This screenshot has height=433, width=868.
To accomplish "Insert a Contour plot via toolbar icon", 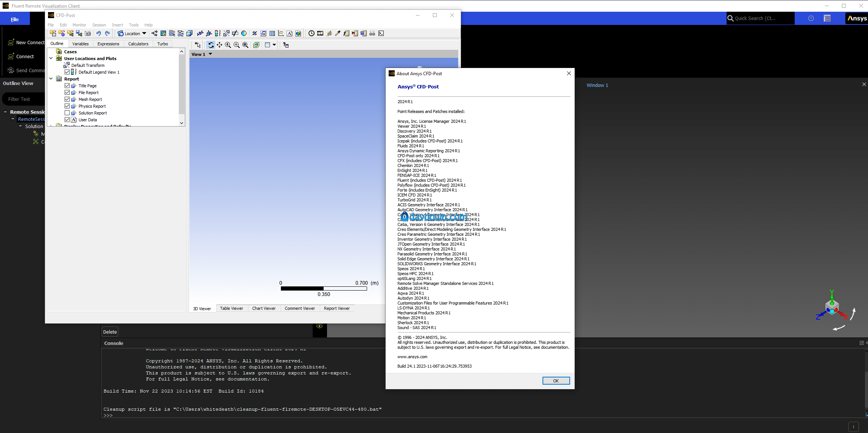I will (x=163, y=33).
